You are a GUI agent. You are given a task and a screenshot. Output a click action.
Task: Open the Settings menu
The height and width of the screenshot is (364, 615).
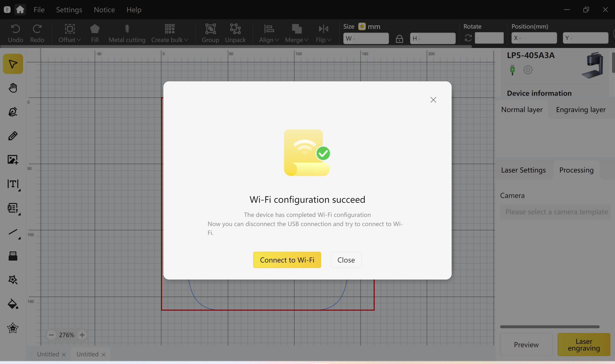click(x=69, y=10)
